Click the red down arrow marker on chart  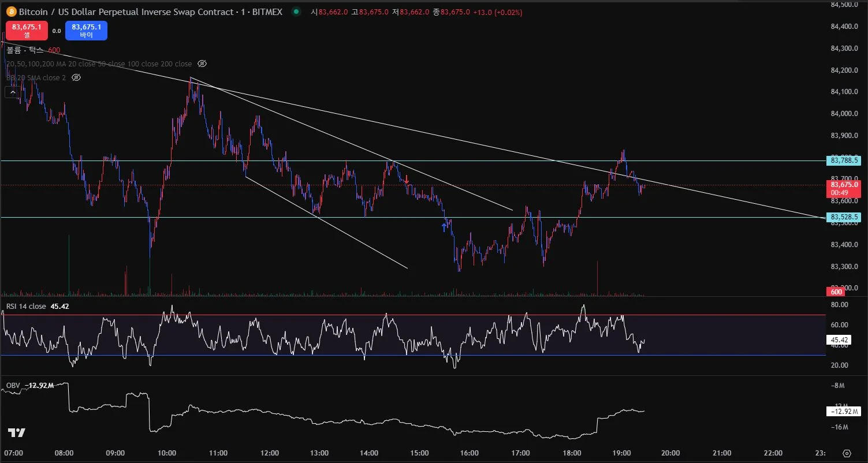pyautogui.click(x=407, y=181)
